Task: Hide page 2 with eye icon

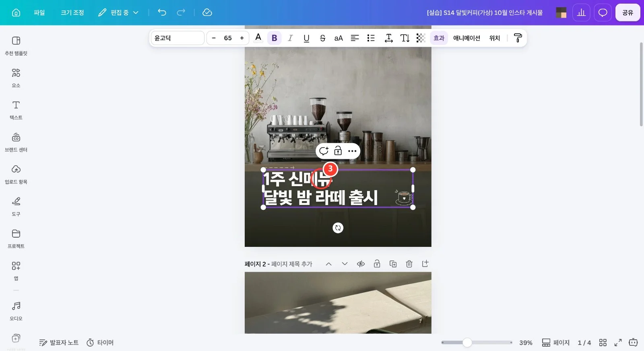Action: tap(361, 264)
